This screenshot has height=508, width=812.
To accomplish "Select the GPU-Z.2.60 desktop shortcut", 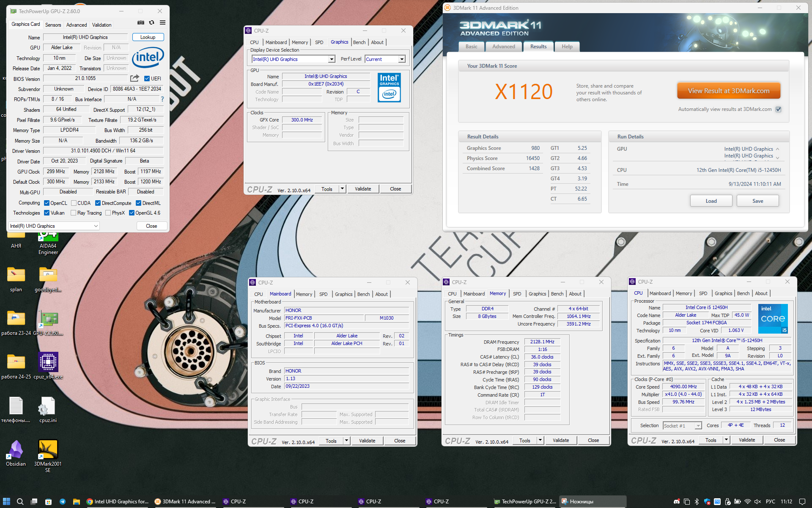I will tap(48, 323).
